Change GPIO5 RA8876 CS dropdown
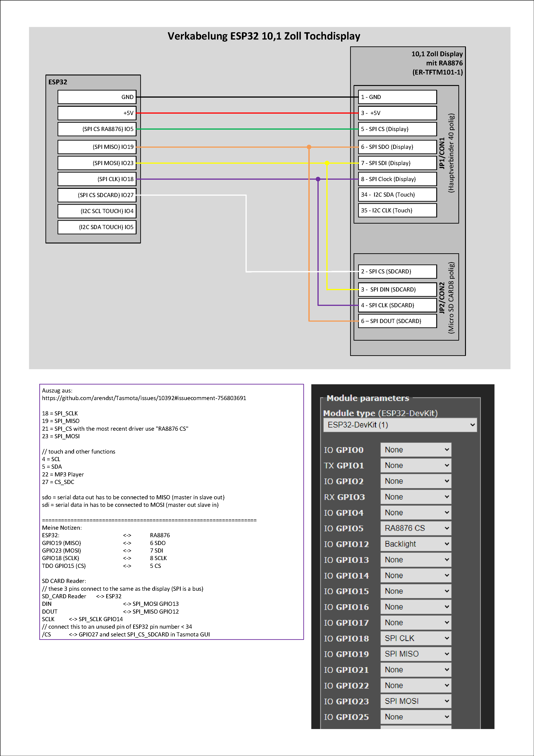 coord(416,528)
